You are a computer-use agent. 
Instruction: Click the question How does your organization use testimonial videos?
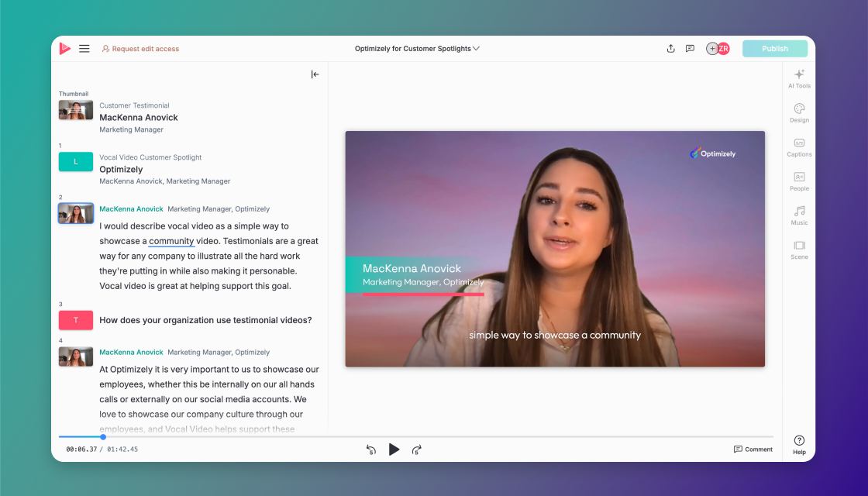(x=205, y=320)
